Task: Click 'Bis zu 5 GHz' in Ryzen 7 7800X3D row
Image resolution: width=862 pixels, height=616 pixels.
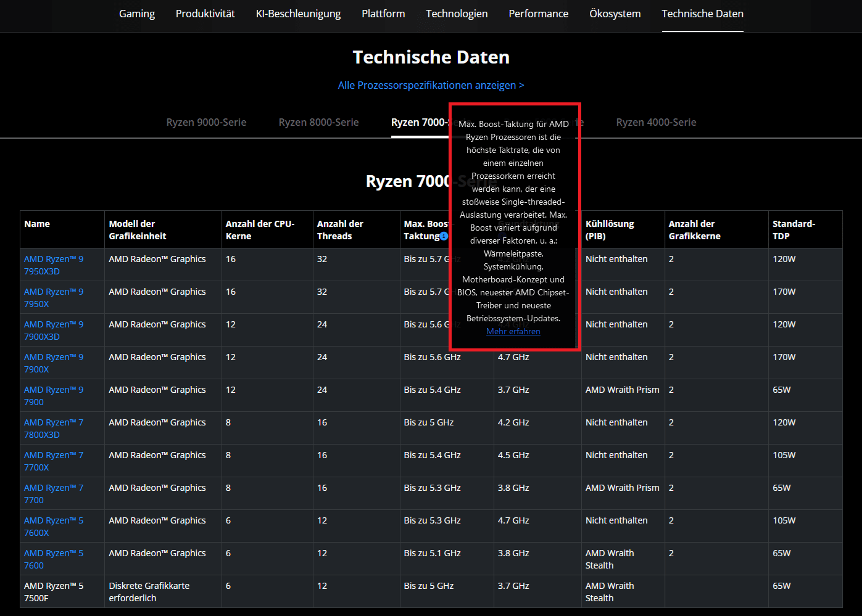Action: pyautogui.click(x=429, y=422)
